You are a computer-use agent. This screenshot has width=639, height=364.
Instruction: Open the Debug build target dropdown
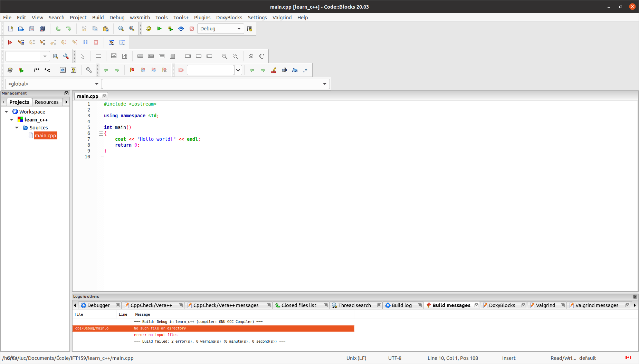pos(238,29)
